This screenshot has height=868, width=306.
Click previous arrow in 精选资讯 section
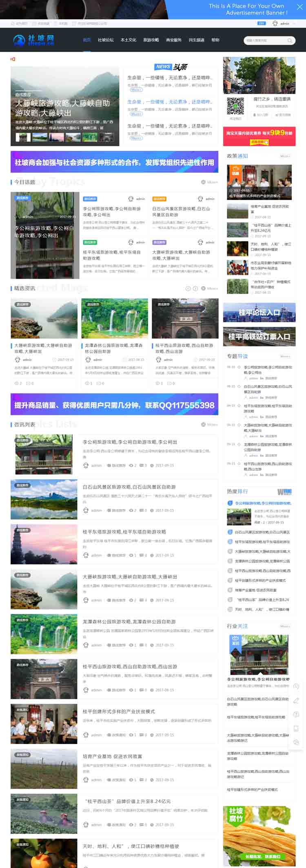click(x=188, y=288)
